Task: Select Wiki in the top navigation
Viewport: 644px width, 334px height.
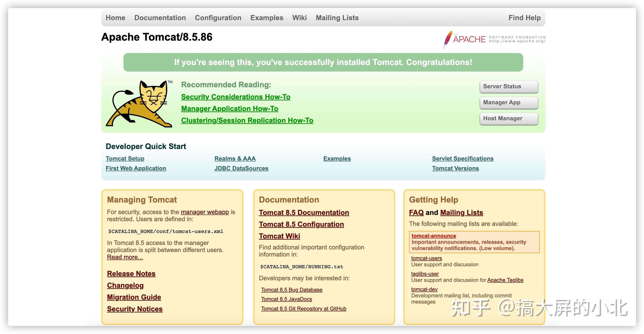Action: pos(299,18)
